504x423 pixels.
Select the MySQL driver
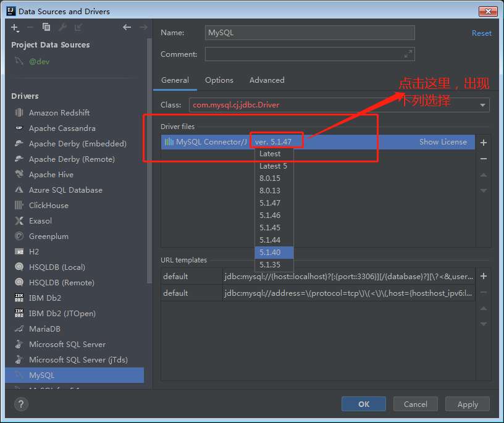point(74,375)
